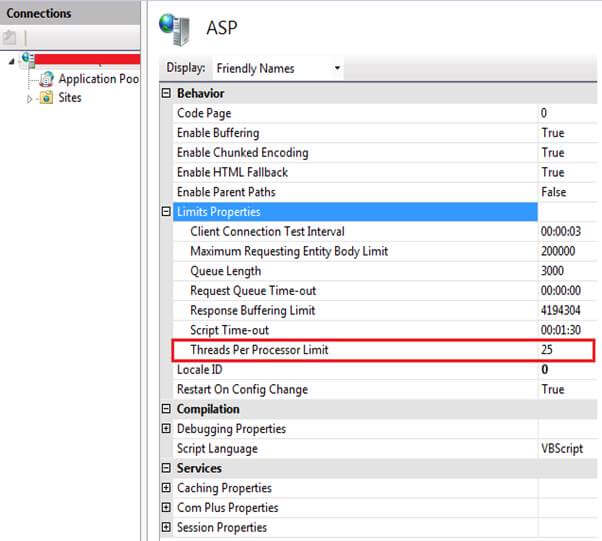Click the Com Plus Properties row label
Image resolution: width=602 pixels, height=541 pixels.
pos(227,508)
